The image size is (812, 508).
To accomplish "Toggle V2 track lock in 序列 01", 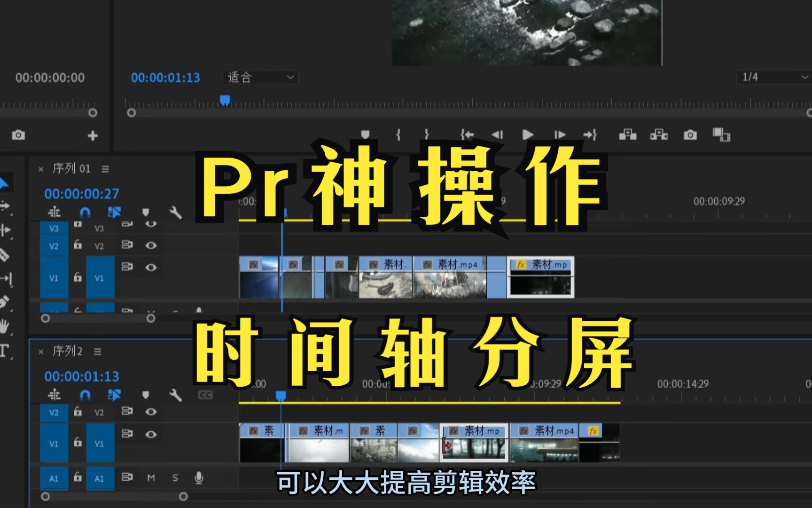I will (x=78, y=245).
